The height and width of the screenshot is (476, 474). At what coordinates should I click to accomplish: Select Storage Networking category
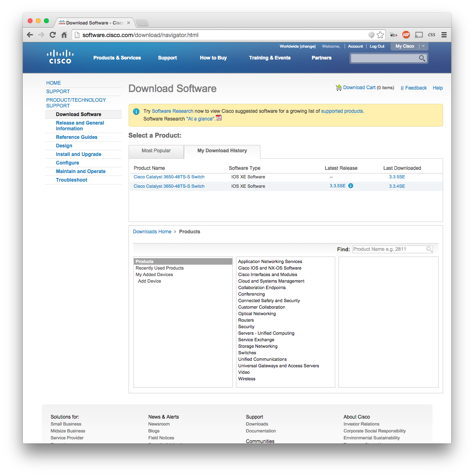point(258,347)
